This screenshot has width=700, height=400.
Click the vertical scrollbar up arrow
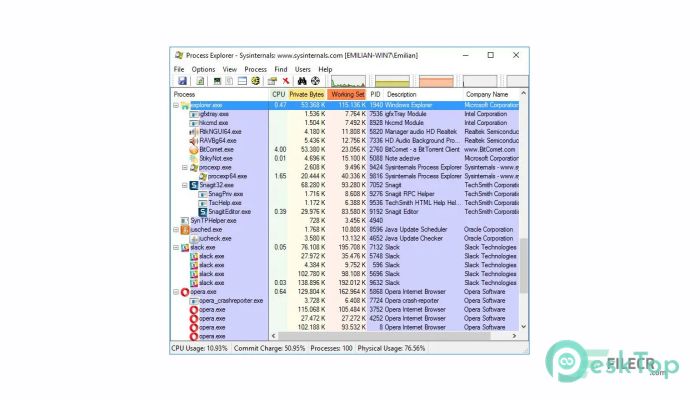(x=524, y=93)
